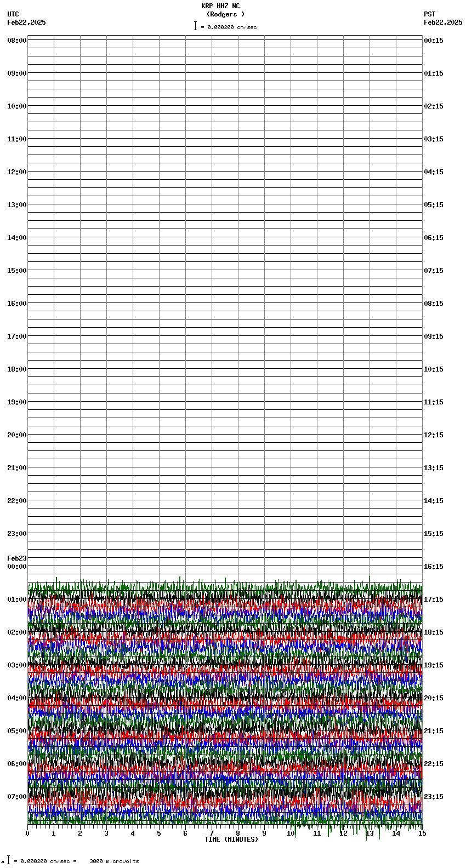466x868 pixels.
Task: Click the '00:15' PST row label
Action: (x=434, y=41)
